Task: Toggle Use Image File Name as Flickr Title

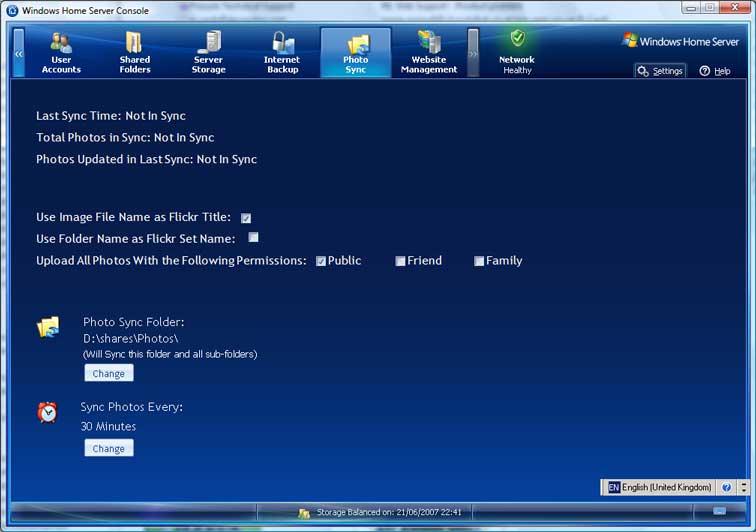Action: 246,218
